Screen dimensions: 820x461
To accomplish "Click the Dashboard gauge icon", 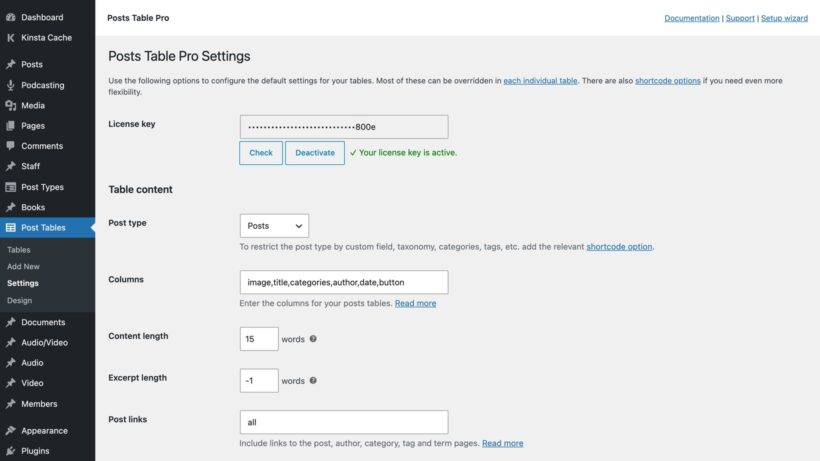I will tap(10, 17).
